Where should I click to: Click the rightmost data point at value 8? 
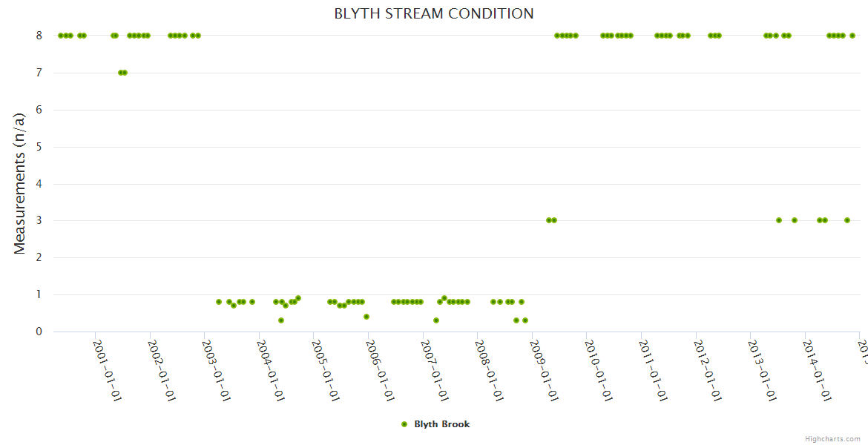click(852, 36)
